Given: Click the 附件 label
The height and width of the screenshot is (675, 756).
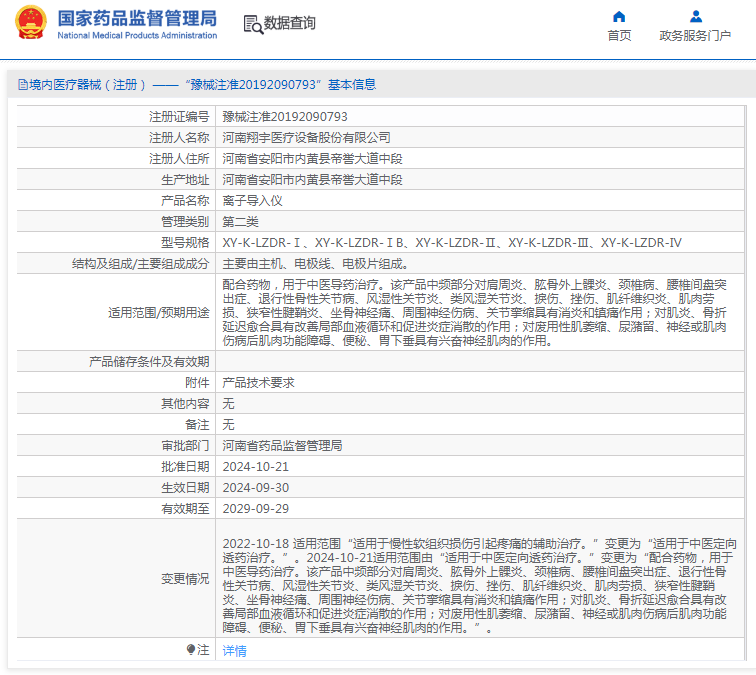Looking at the screenshot, I should coord(197,383).
